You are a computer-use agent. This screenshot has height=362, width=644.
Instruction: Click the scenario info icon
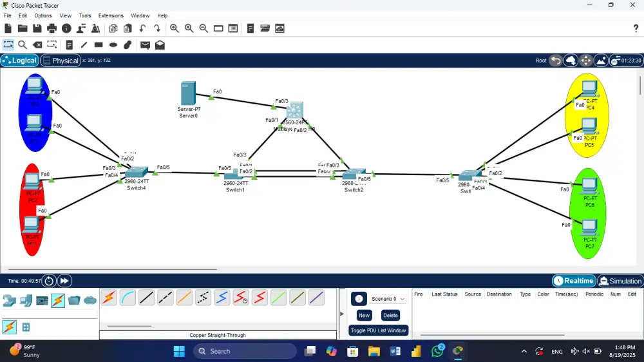point(359,299)
